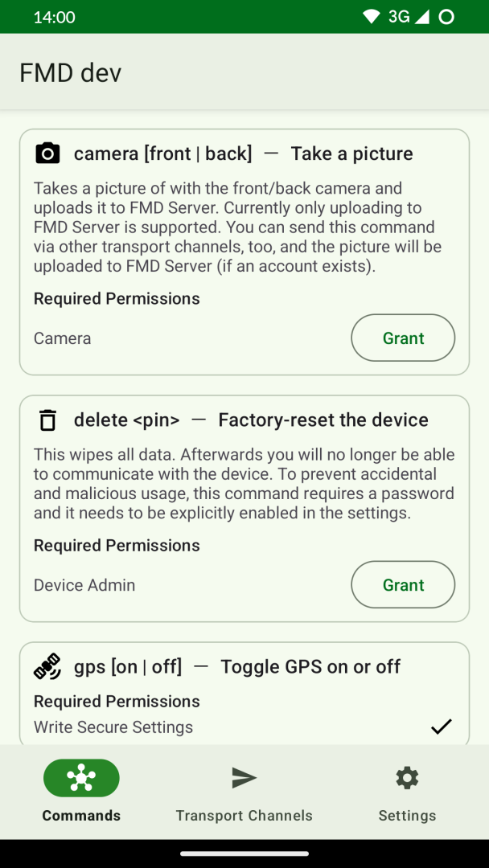Image resolution: width=489 pixels, height=868 pixels.
Task: Click the camera icon on the camera command
Action: point(48,154)
